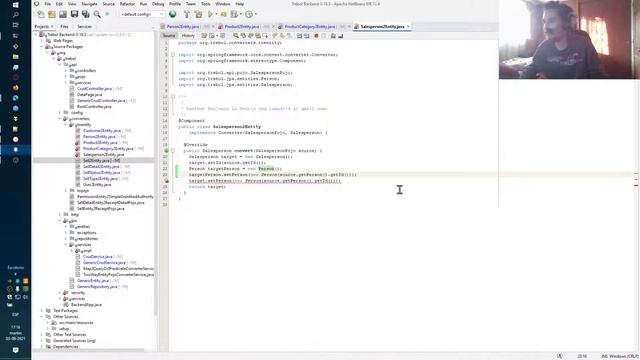Fold the convert method on line 19
Viewport: 640px width, 360px height.
tap(173, 151)
